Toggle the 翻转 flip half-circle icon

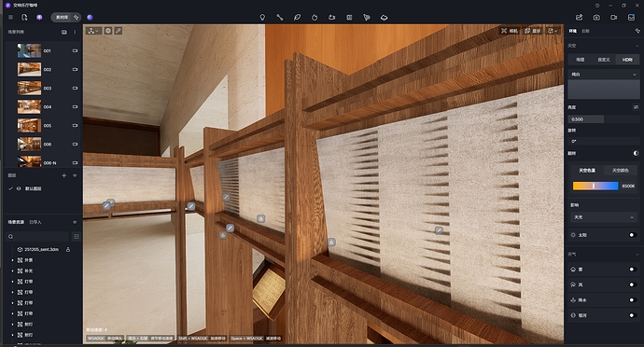point(636,153)
